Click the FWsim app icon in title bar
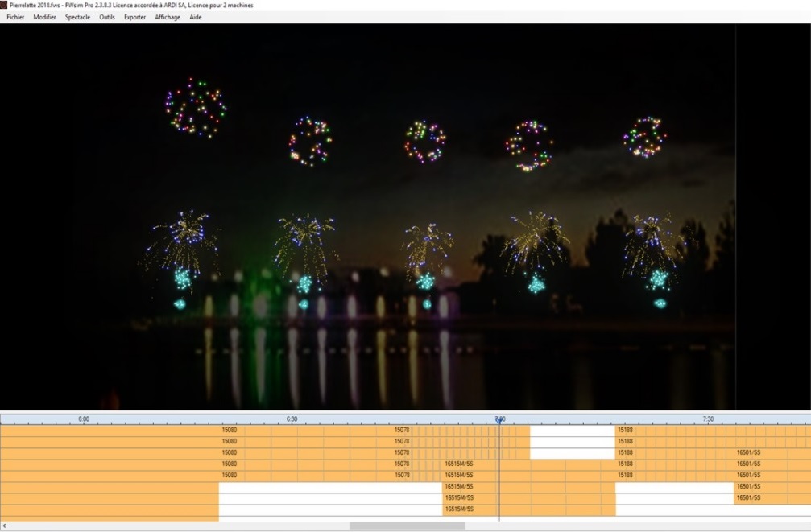The image size is (811, 532). 4,5
